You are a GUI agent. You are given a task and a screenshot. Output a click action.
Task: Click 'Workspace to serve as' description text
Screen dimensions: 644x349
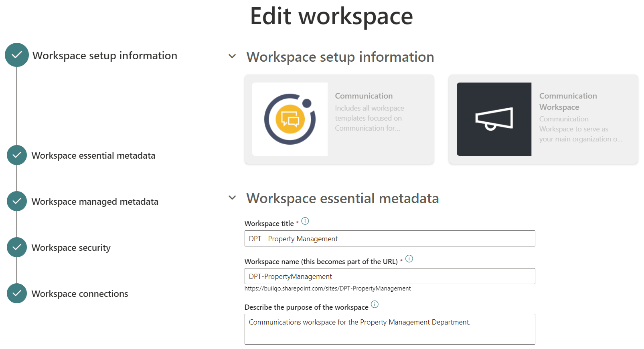point(573,129)
